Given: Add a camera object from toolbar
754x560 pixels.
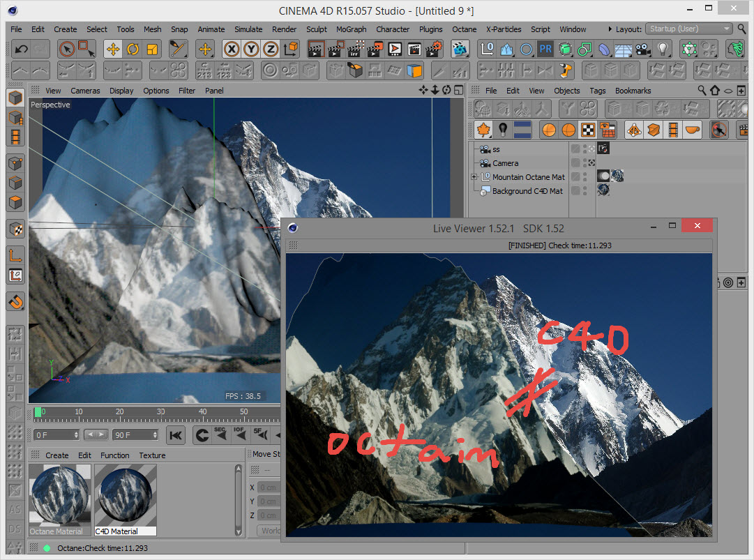Looking at the screenshot, I should click(x=643, y=49).
